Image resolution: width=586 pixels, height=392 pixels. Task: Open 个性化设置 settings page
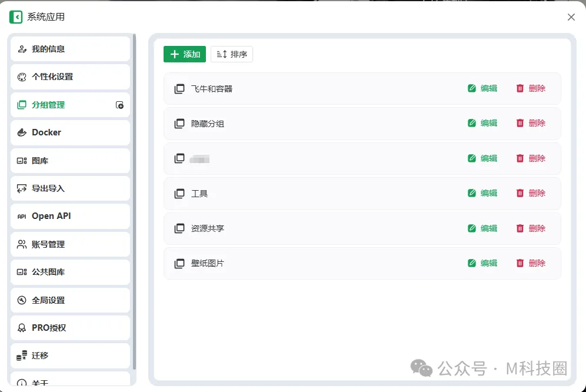pos(70,77)
